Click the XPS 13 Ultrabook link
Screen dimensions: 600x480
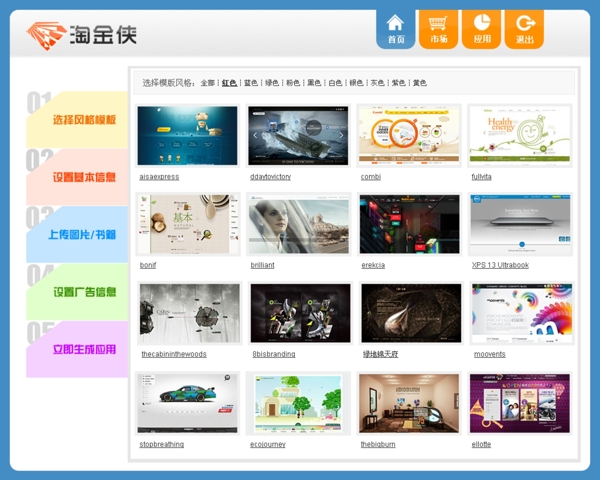pos(500,265)
